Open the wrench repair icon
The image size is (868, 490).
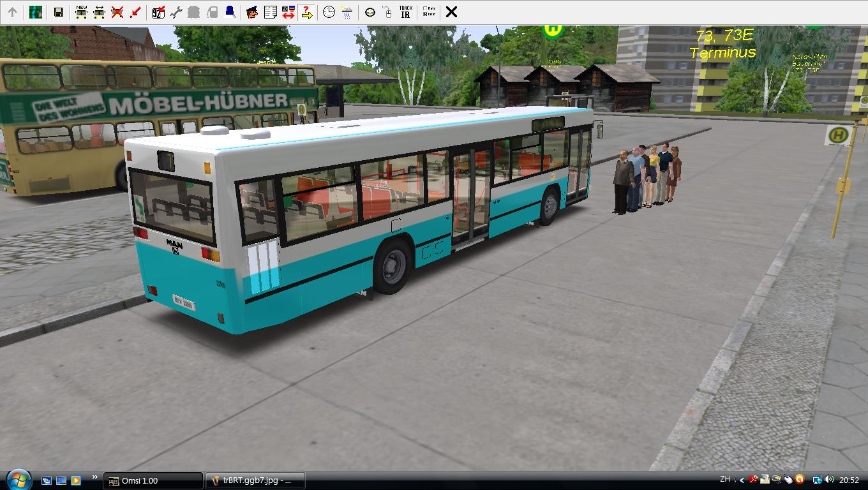(176, 12)
